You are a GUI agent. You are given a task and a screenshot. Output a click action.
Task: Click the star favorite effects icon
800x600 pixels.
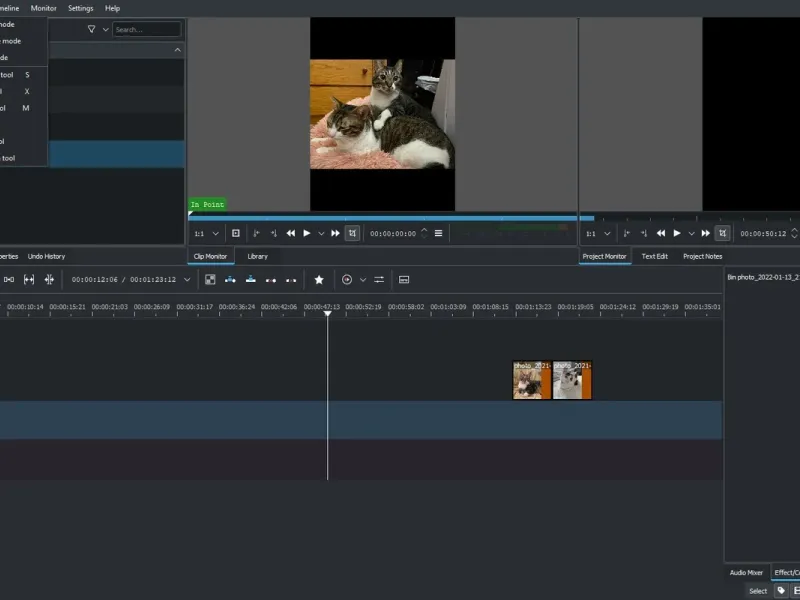click(319, 280)
